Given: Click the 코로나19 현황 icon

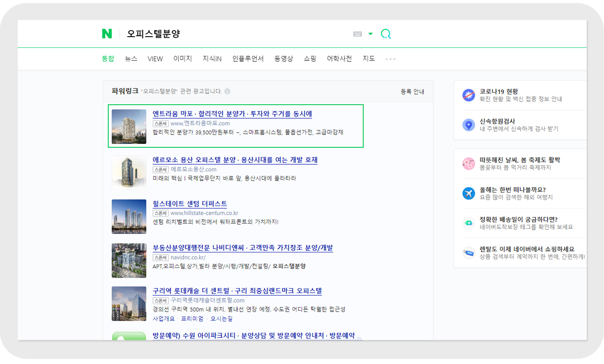Looking at the screenshot, I should coord(469,95).
